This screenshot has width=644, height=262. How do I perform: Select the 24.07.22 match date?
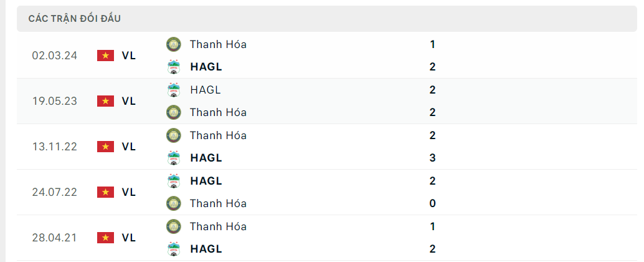click(x=55, y=192)
